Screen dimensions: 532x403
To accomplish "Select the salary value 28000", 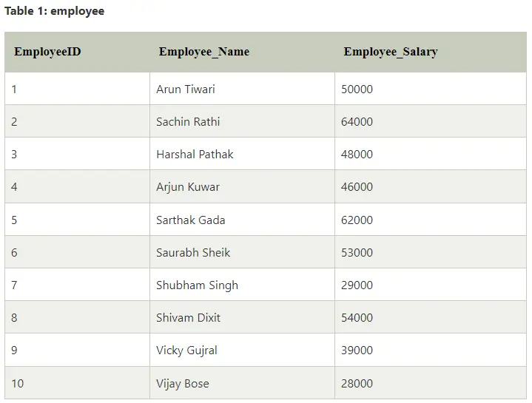I will point(357,383).
